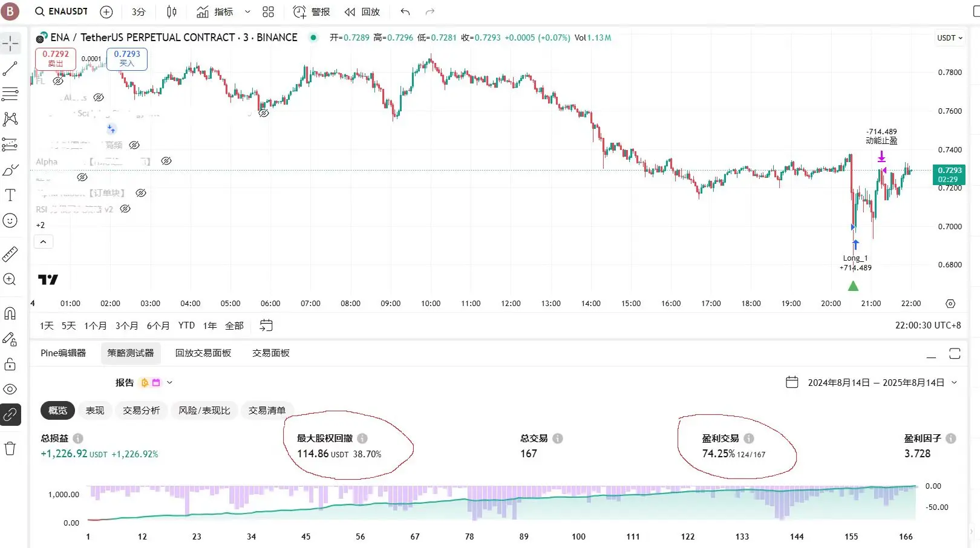
Task: Undo the last chart action
Action: pos(405,11)
